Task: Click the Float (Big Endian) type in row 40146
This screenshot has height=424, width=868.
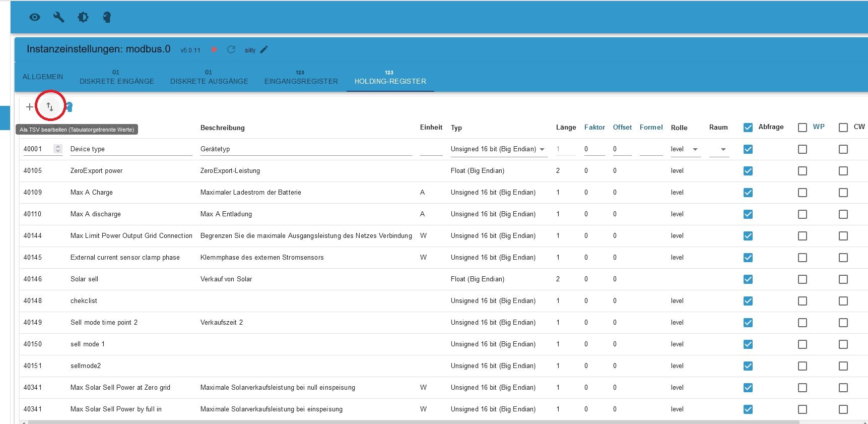Action: pos(478,279)
